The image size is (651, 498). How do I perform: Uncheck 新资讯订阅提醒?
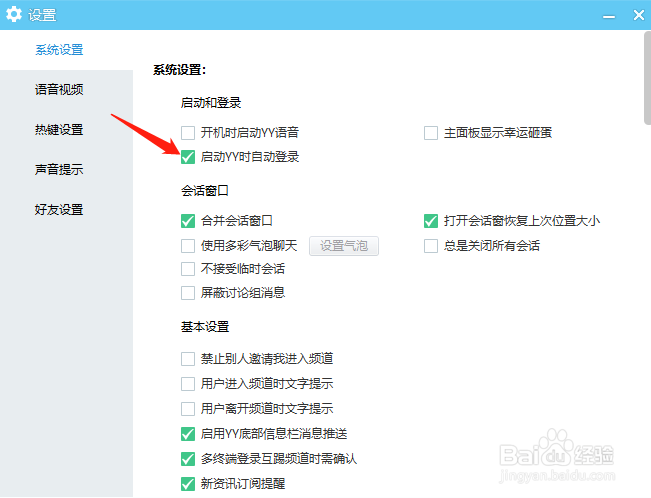188,484
